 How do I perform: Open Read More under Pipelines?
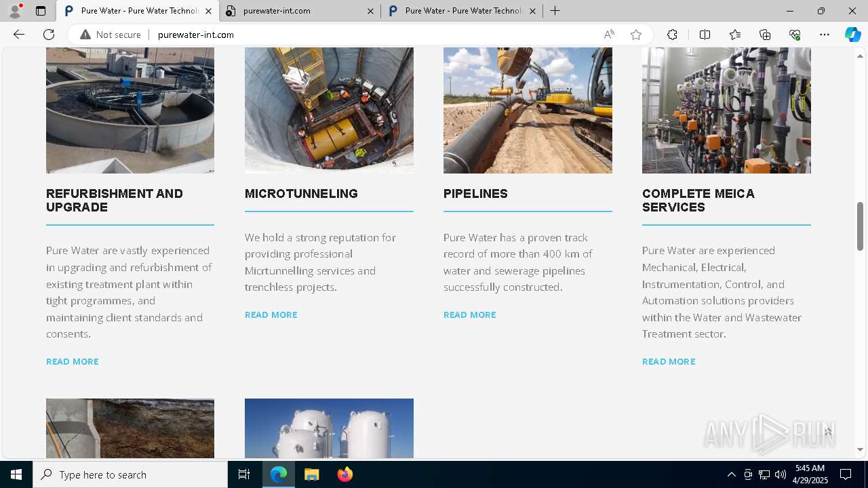click(469, 314)
